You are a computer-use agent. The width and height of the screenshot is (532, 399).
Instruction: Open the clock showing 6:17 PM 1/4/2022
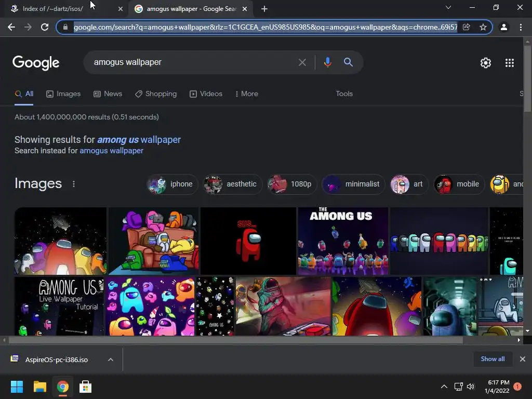coord(497,387)
